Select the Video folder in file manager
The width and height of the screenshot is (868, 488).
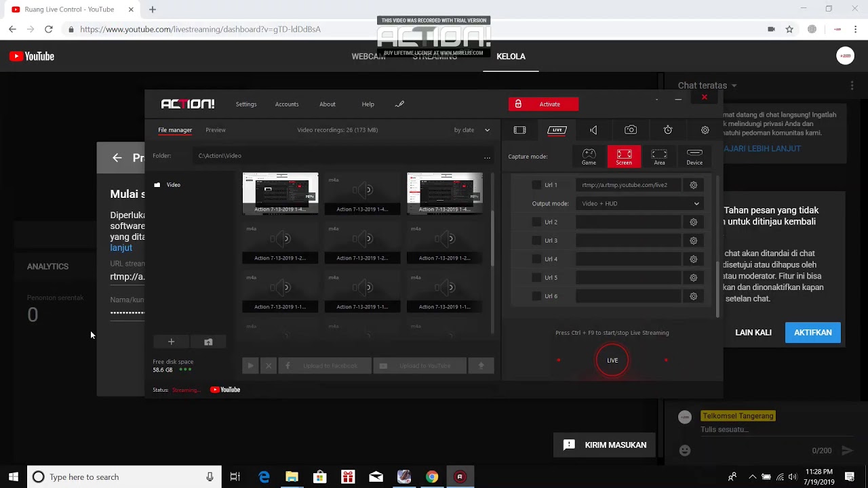[x=167, y=185]
